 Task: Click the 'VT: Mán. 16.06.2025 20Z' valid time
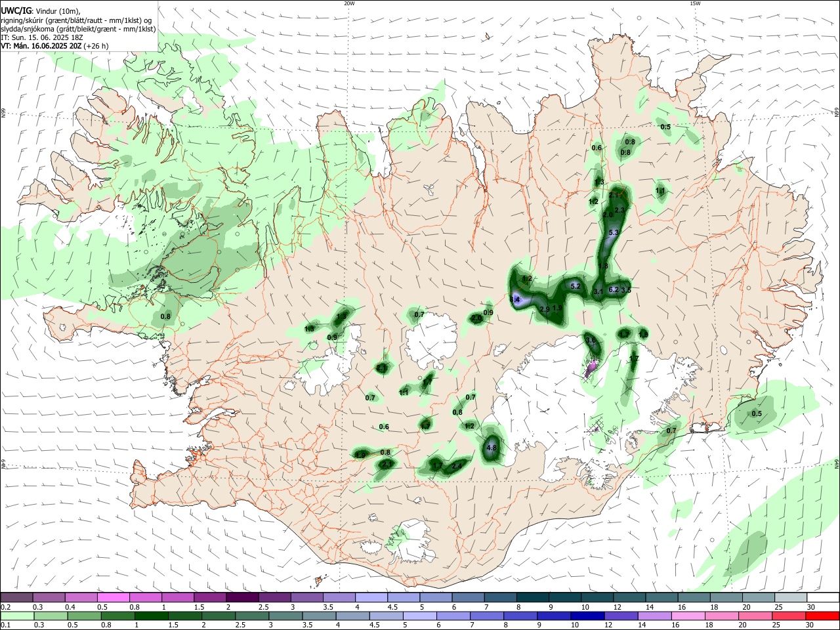41,46
